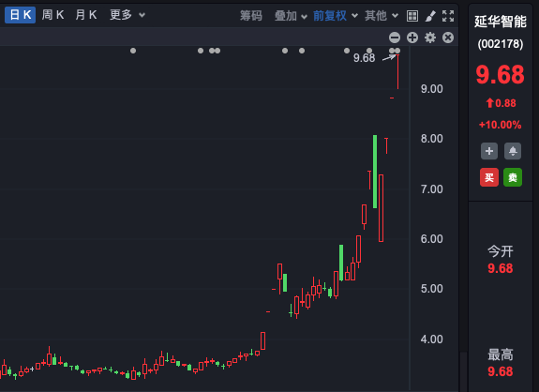Click the 6.00 price axis label
Image resolution: width=539 pixels, height=392 pixels.
432,238
